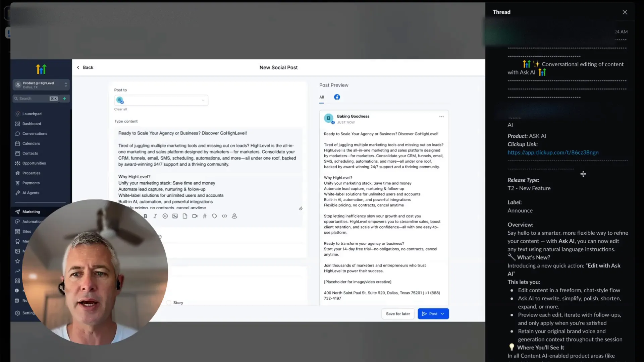Image resolution: width=644 pixels, height=362 pixels.
Task: Click the HighLevel arrows logo
Action: [41, 69]
